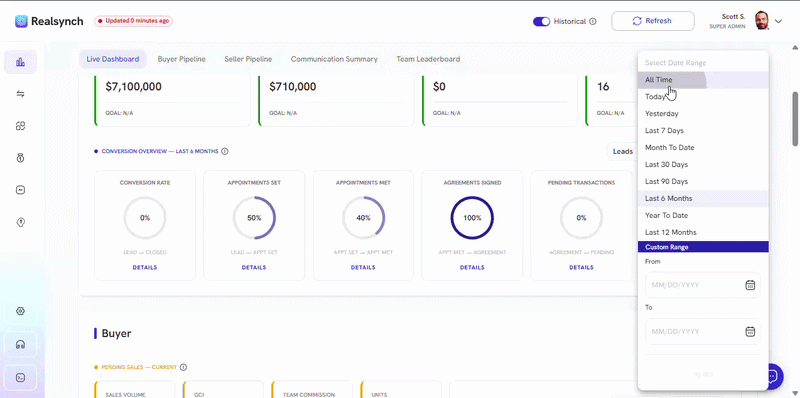
Task: Open the dashboard bar-chart sidebar icon
Action: (20, 62)
